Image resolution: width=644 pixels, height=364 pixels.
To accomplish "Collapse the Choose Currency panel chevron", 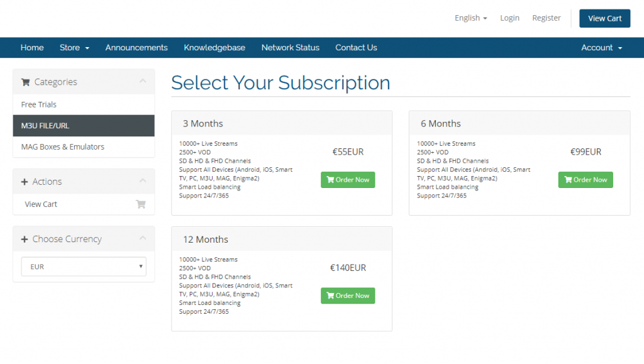I will 143,238.
